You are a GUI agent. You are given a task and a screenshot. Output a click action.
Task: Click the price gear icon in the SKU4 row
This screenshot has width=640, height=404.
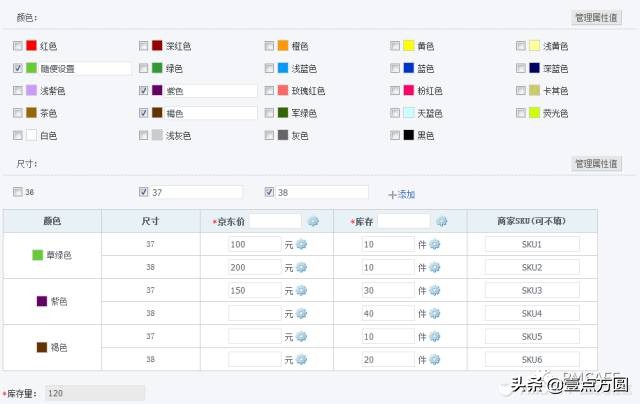tap(301, 313)
